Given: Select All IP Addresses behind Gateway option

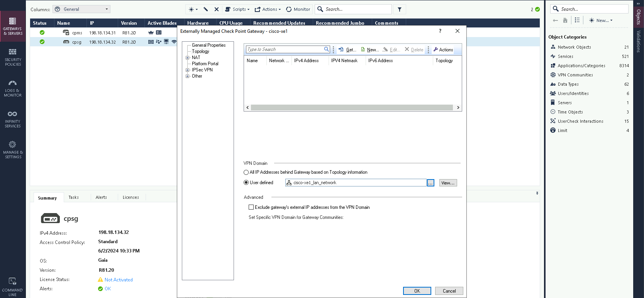Looking at the screenshot, I should [x=246, y=173].
